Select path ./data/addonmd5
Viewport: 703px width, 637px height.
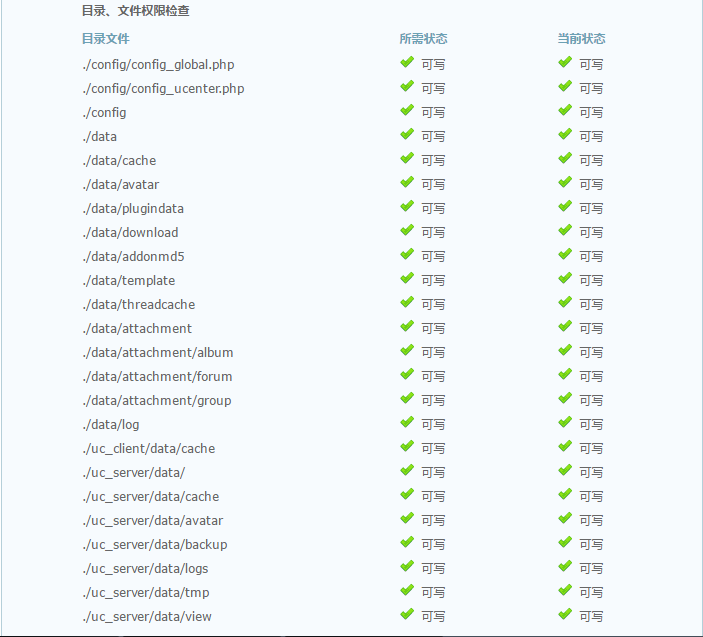click(x=134, y=256)
